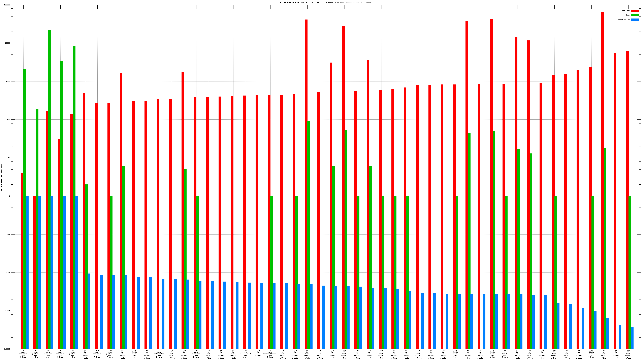
Task: Click the zen.spamhaus.org 5 hops label
Action: (x=97, y=354)
